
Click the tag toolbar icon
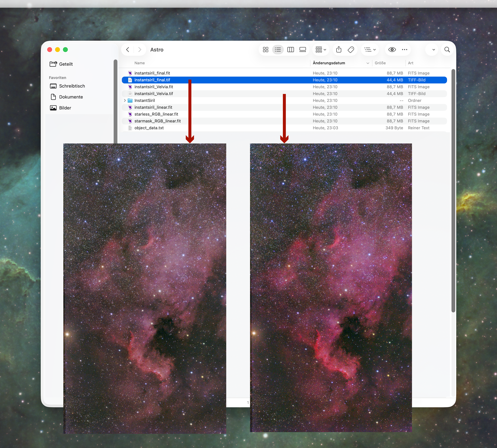[x=351, y=50]
